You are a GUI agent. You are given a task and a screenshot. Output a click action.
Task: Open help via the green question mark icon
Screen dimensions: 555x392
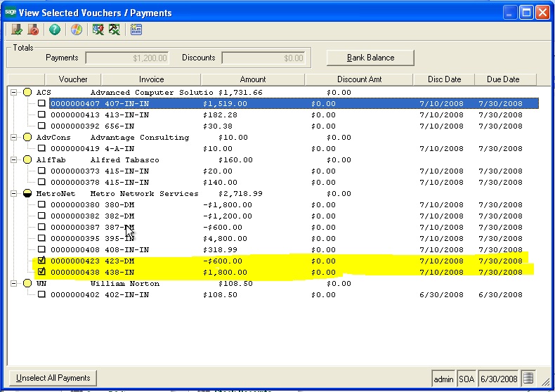[55, 30]
